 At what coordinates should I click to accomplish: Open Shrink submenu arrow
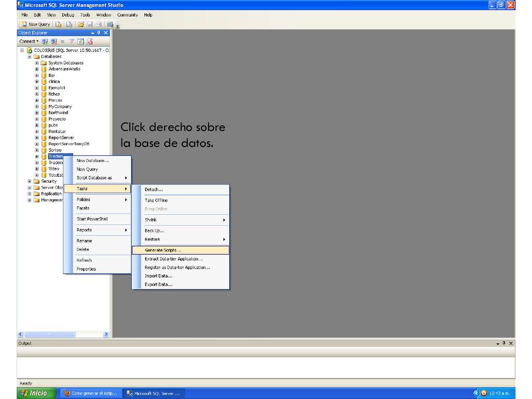(x=224, y=220)
